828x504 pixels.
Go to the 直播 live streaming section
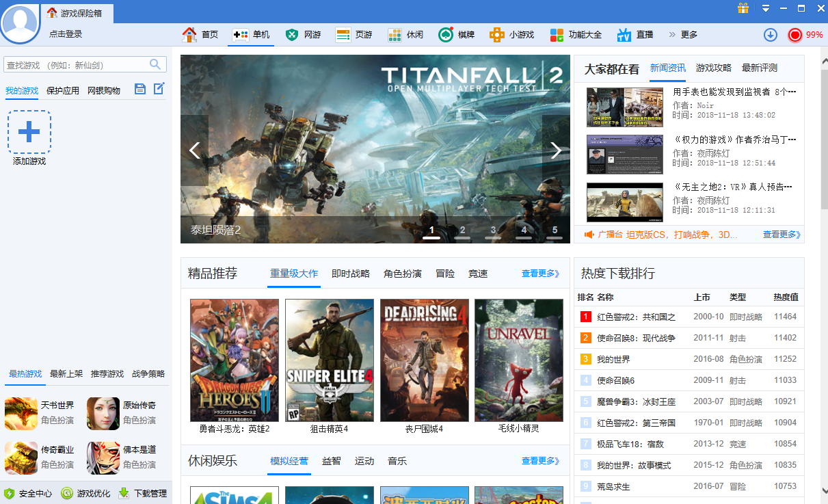pos(635,35)
